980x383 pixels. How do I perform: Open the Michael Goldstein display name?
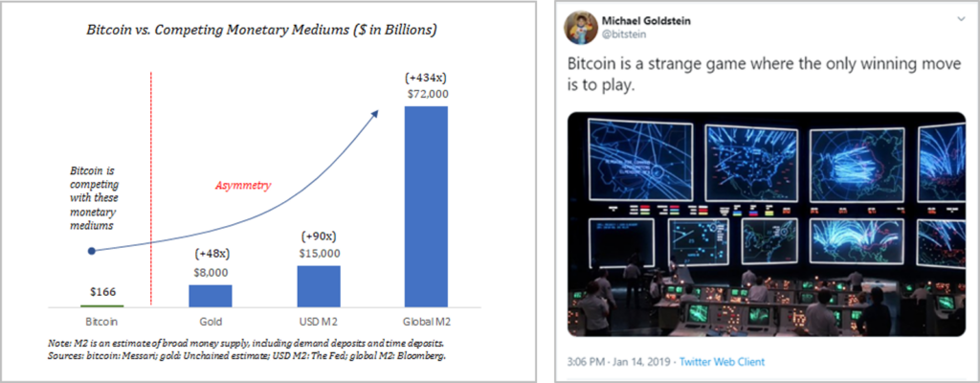pyautogui.click(x=641, y=17)
